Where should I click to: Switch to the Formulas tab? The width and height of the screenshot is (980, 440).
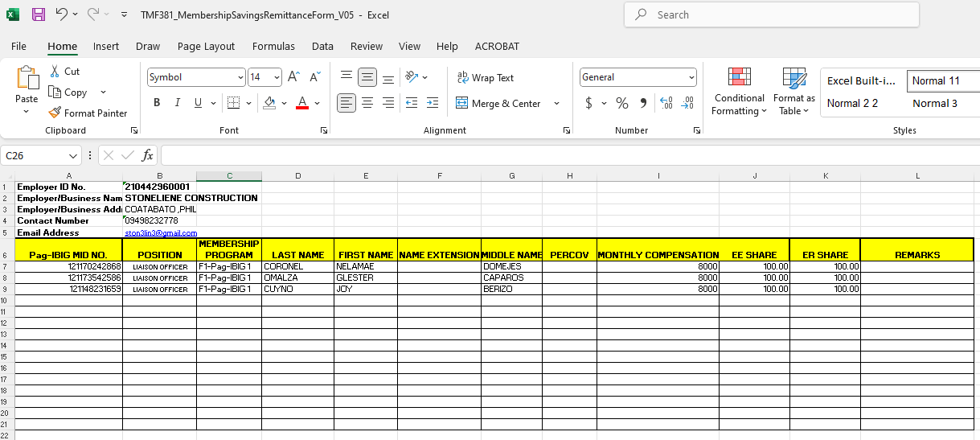point(273,47)
